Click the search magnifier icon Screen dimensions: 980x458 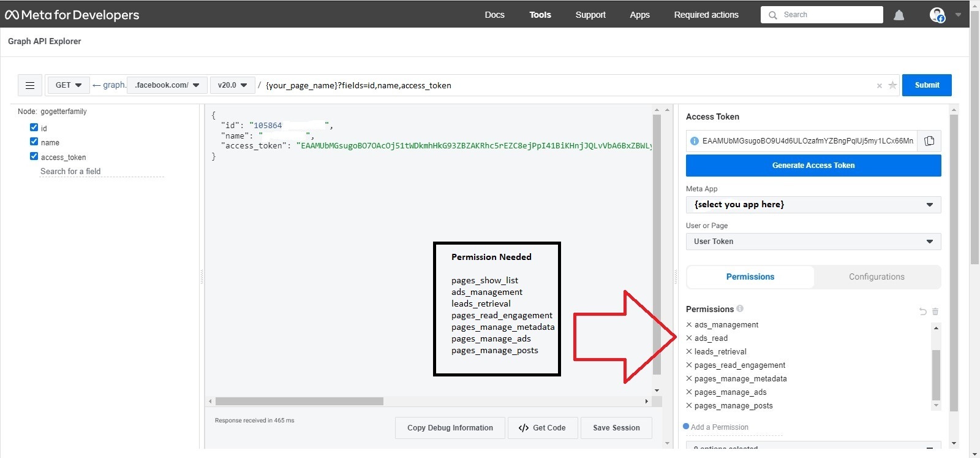tap(773, 15)
